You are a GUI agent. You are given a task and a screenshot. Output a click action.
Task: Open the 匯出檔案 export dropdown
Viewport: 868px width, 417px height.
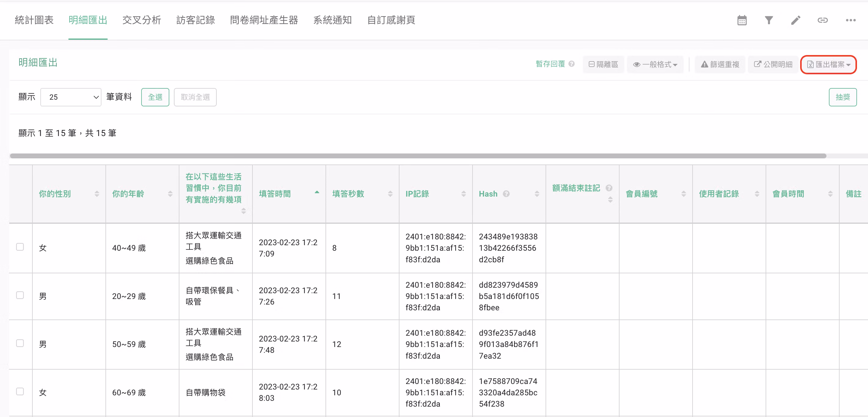(x=829, y=65)
